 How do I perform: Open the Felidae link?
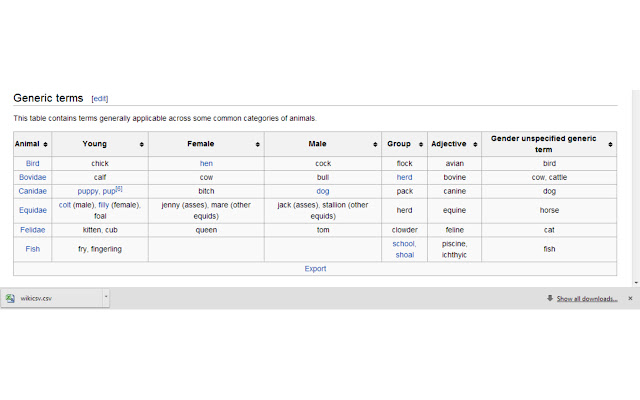[33, 230]
